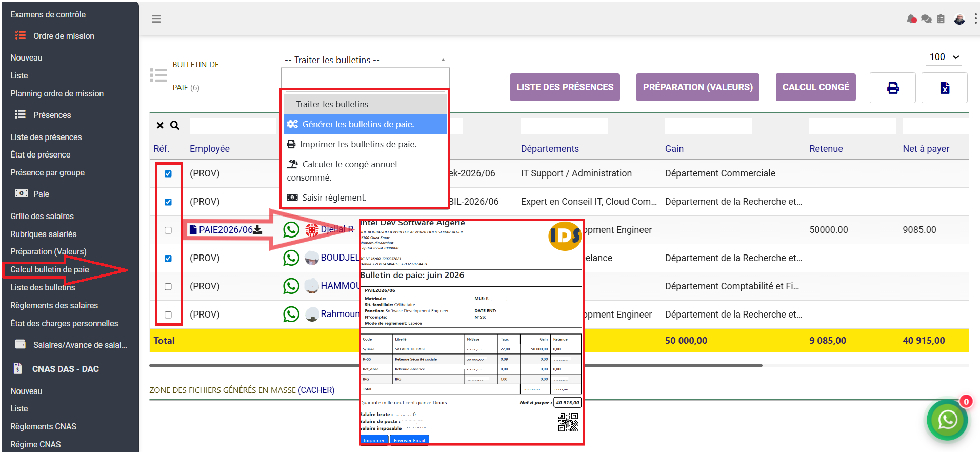This screenshot has width=980, height=452.
Task: Click the CNAS DAS - DAC file icon
Action: (x=18, y=368)
